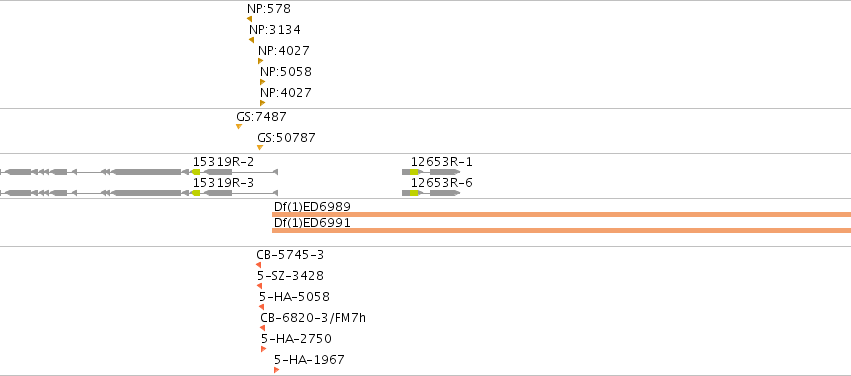
Task: Select the CB-5745-3 red arrow marker
Action: pyautogui.click(x=258, y=265)
